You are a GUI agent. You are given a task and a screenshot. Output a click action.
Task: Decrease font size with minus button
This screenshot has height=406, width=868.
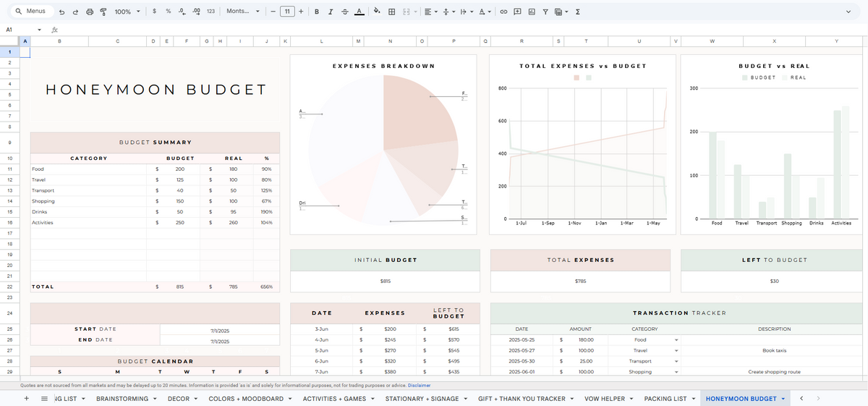coord(272,12)
